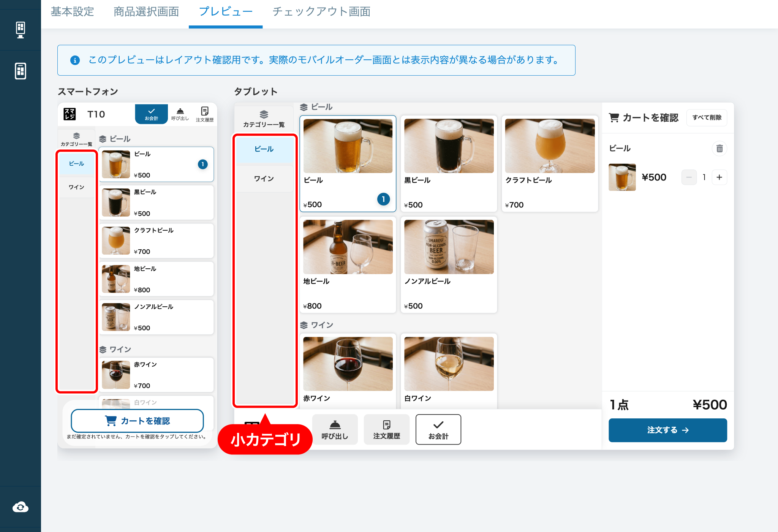Viewport: 778px width, 532px height.
Task: Switch to the チェックアウト画面 tab
Action: click(x=321, y=12)
